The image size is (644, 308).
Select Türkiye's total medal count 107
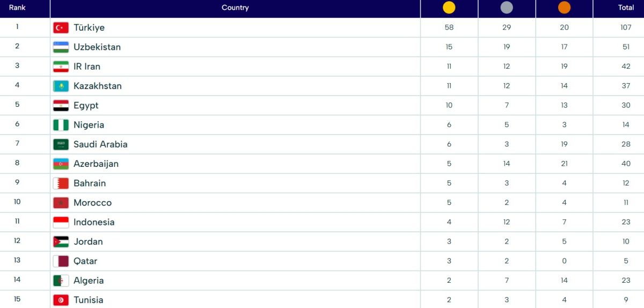(x=626, y=27)
